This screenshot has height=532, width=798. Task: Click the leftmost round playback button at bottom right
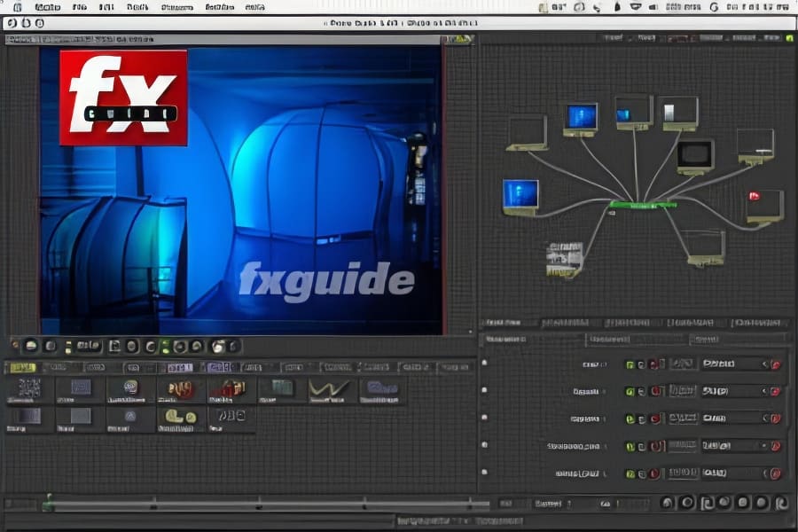pyautogui.click(x=667, y=503)
